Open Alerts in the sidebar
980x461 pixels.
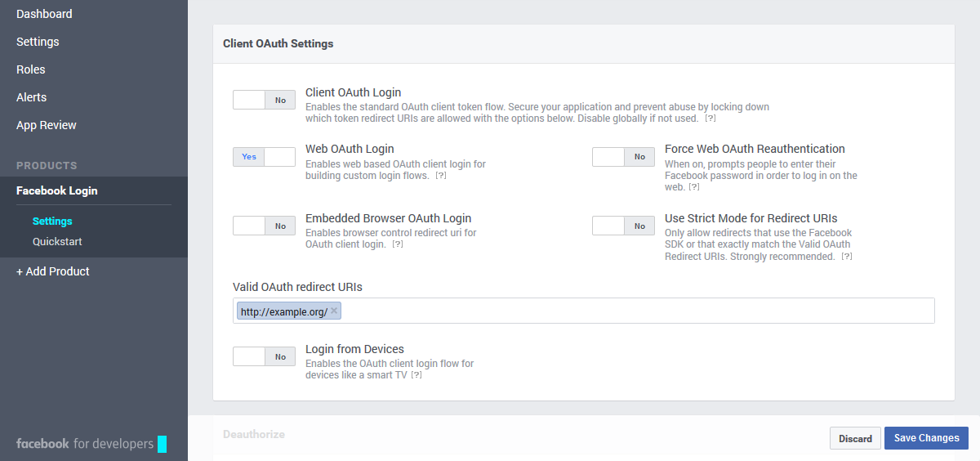[x=32, y=97]
